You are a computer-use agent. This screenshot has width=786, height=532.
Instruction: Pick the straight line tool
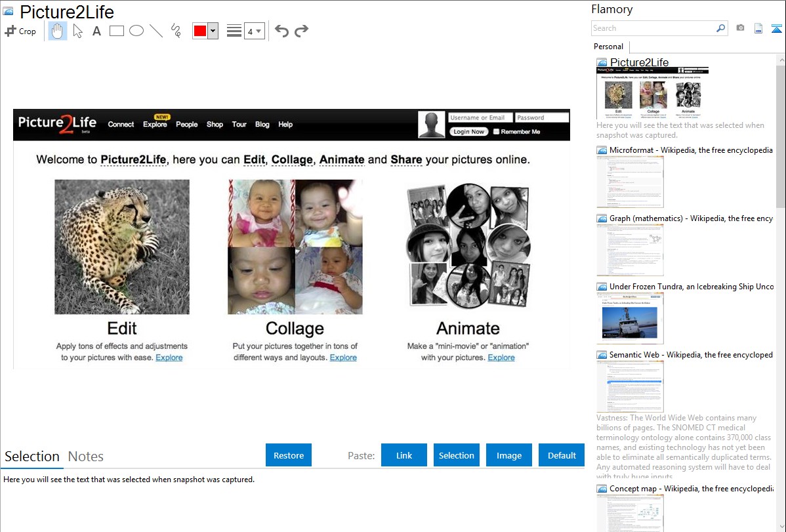point(156,31)
